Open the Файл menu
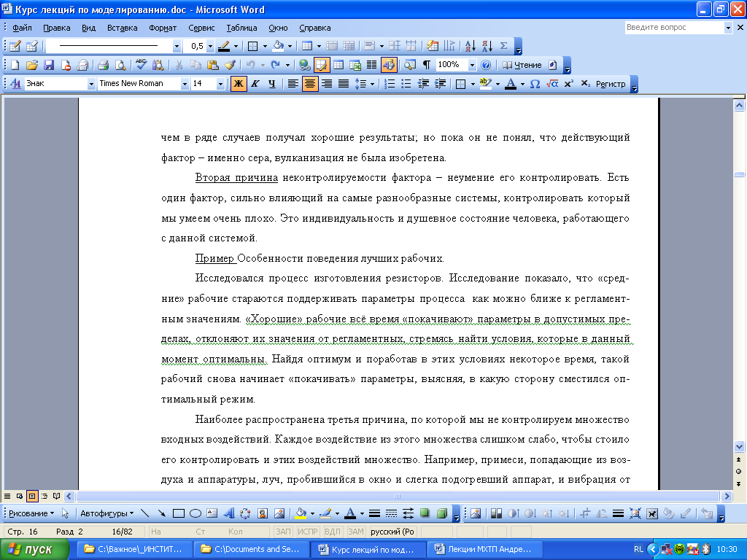 [22, 28]
